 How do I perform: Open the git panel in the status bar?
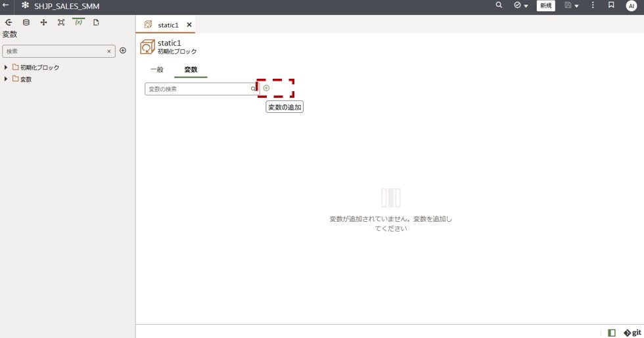pos(632,333)
